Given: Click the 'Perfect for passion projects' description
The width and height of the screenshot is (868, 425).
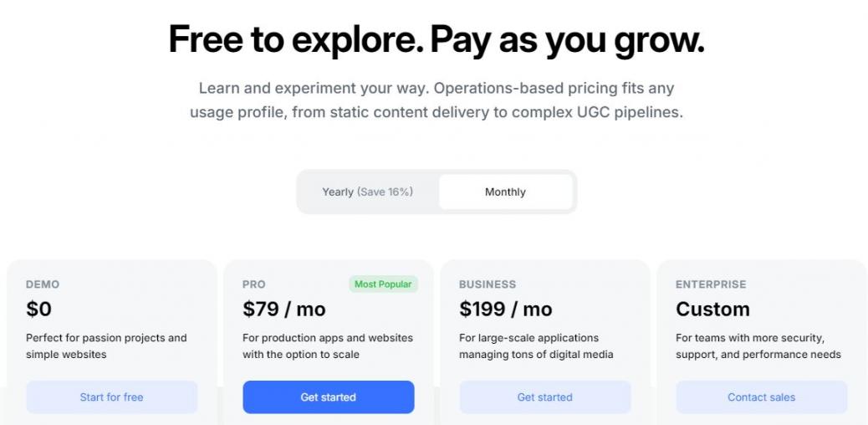Looking at the screenshot, I should [106, 346].
